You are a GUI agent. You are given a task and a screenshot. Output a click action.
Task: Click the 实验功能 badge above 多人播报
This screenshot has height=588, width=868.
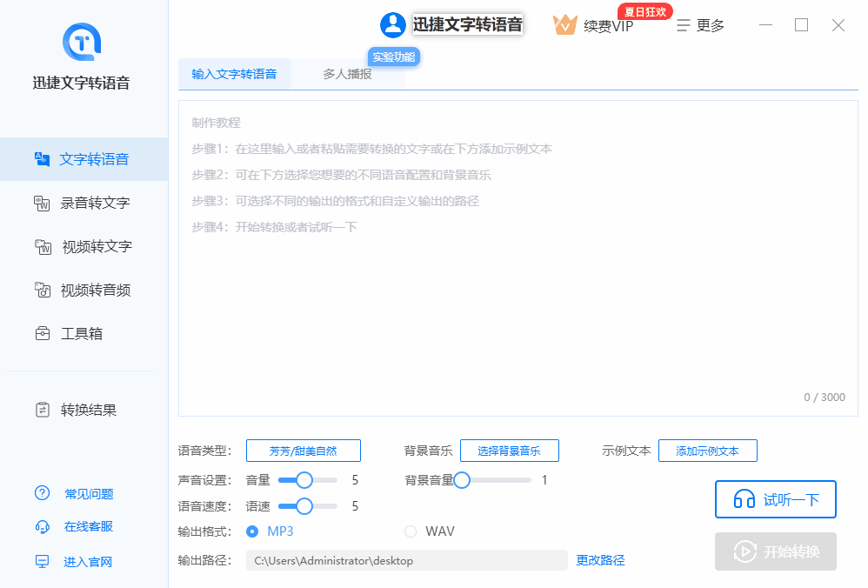pos(394,57)
